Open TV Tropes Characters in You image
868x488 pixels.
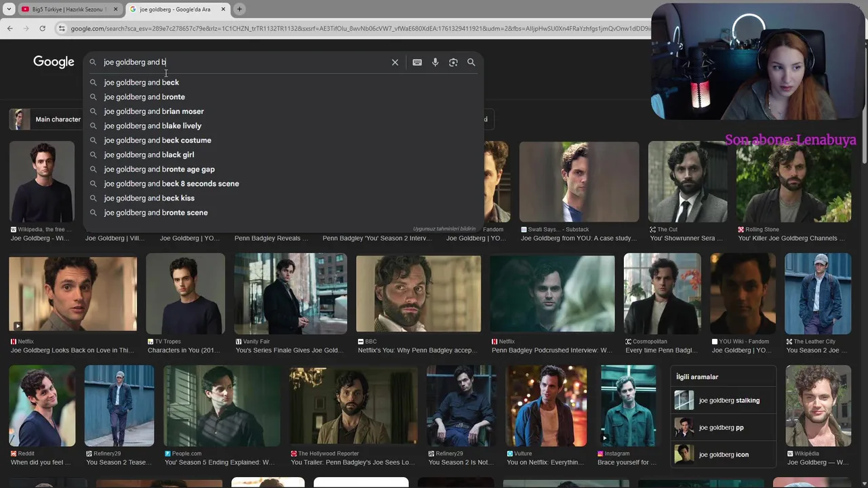point(185,293)
